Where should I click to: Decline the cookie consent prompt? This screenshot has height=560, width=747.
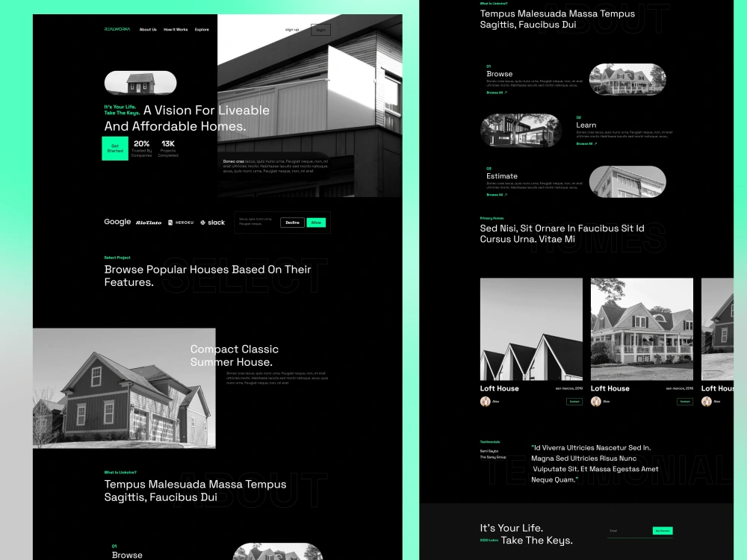pyautogui.click(x=291, y=222)
